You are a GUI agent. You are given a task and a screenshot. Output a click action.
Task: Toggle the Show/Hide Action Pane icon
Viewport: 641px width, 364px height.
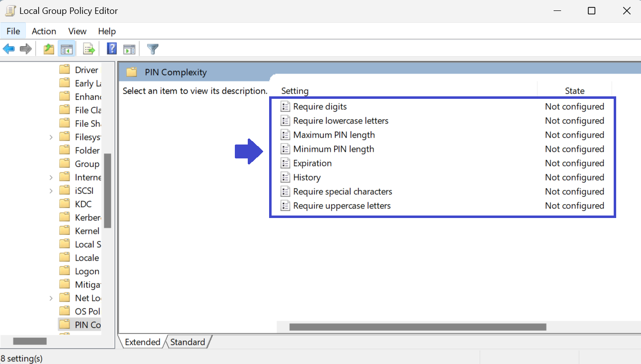tap(130, 49)
